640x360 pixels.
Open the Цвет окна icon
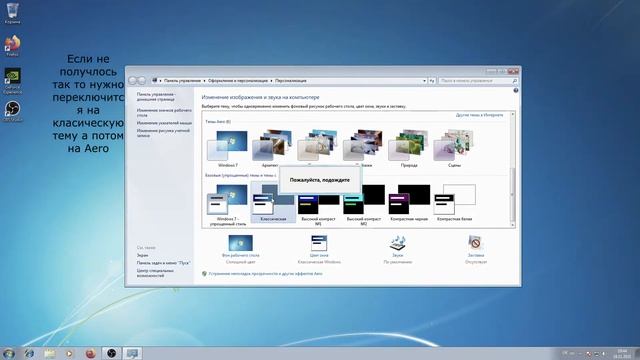(x=319, y=243)
